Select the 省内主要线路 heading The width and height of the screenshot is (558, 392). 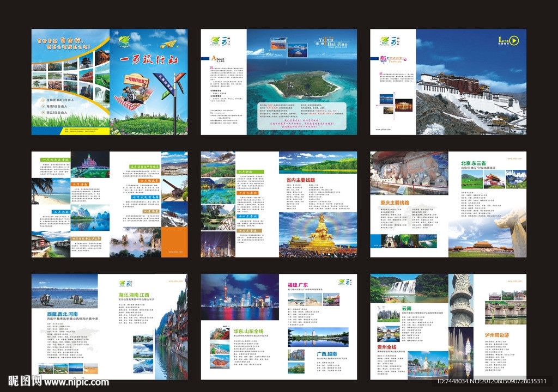301,180
